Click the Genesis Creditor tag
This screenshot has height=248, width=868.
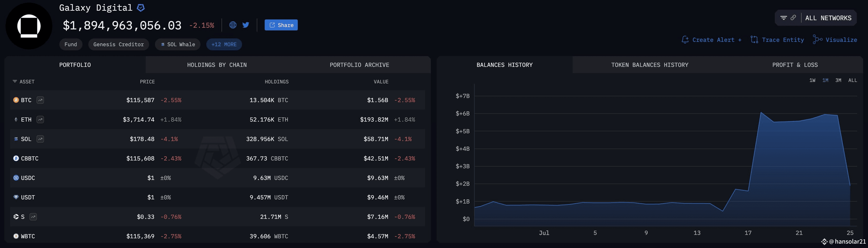click(x=119, y=44)
